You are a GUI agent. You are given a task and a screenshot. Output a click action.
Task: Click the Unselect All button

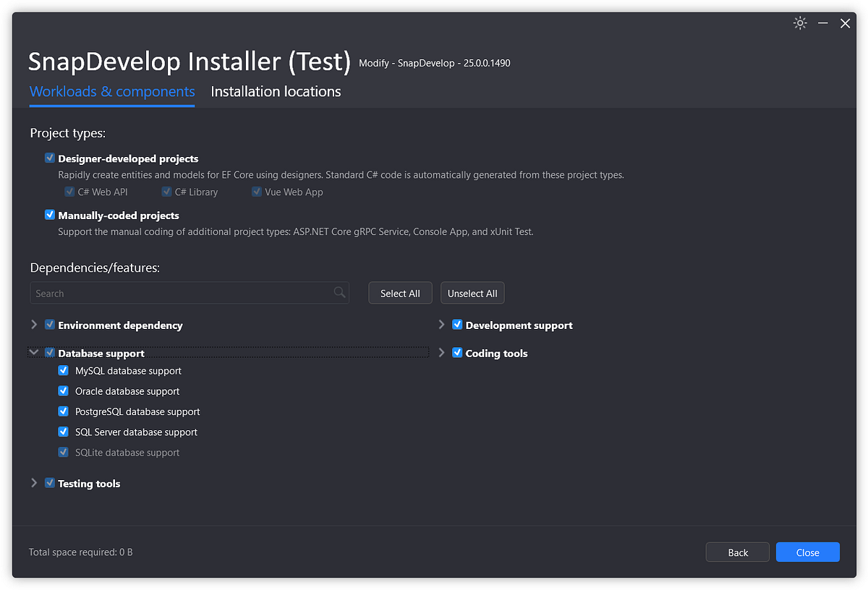472,294
